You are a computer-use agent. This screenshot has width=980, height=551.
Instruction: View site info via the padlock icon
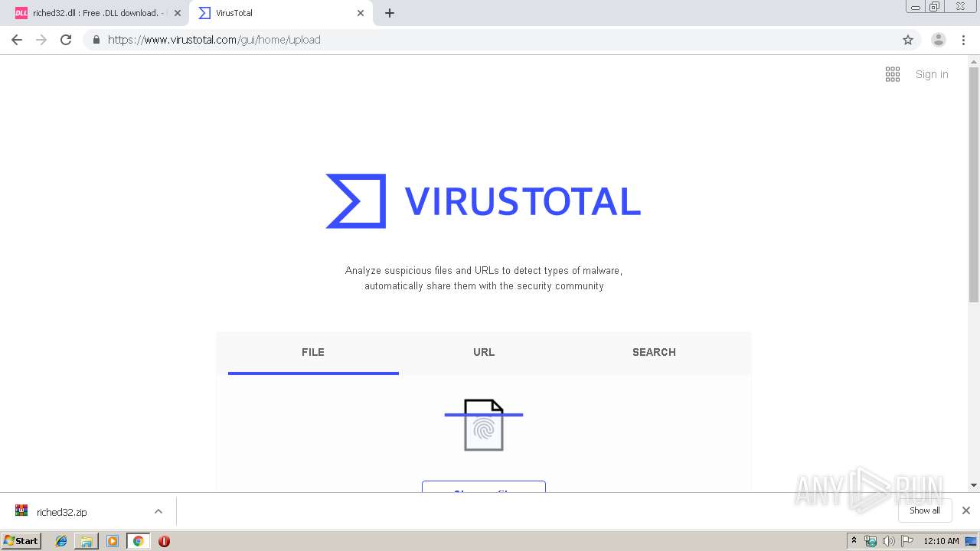coord(96,40)
